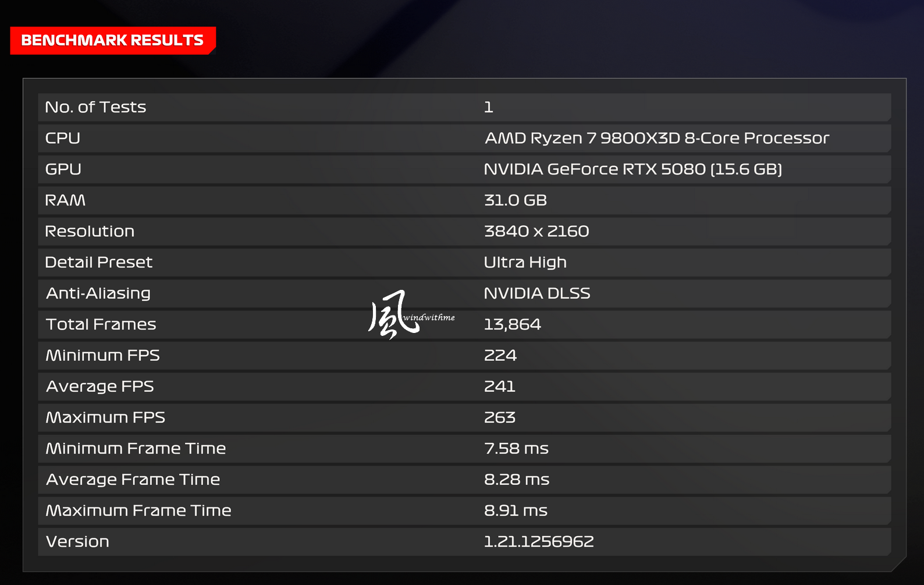
Task: Select the GPU row label
Action: (63, 169)
